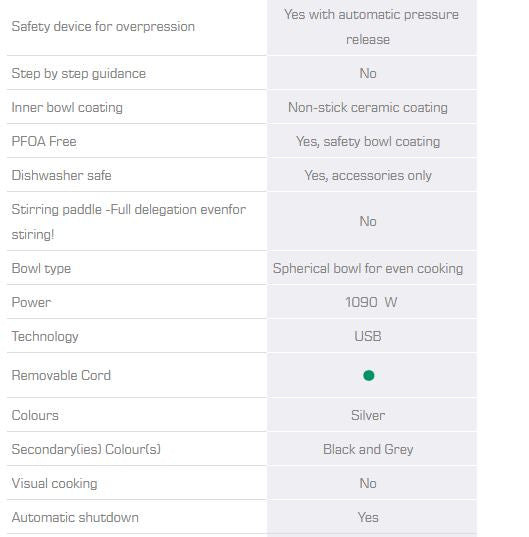Viewport: 529px width, 537px height.
Task: Click 'Spherical bowl for even cooking' value
Action: [x=368, y=268]
